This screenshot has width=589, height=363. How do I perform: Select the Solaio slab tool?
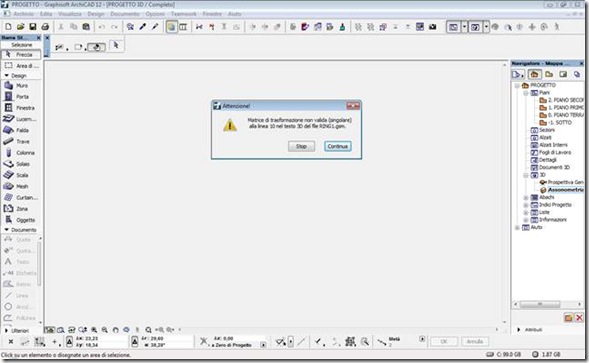tap(21, 164)
